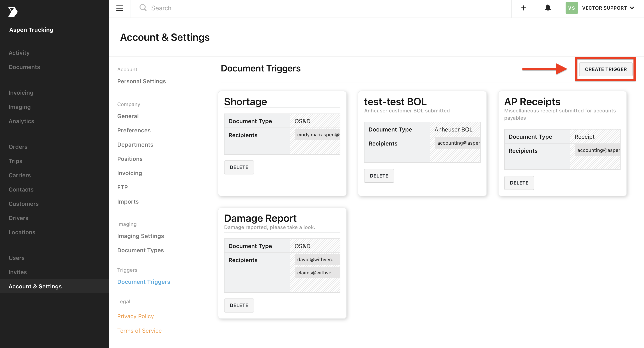Click the plus add icon
Screen dimensions: 644x348
pyautogui.click(x=524, y=8)
